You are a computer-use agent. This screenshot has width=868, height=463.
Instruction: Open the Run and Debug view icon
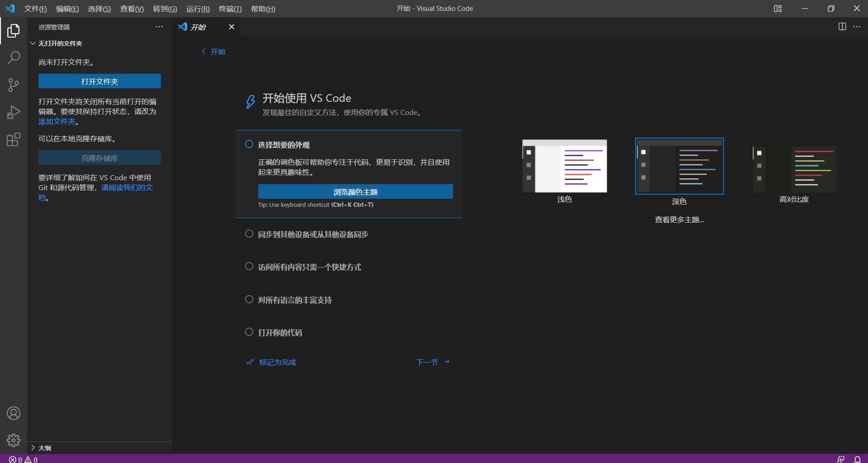tap(14, 112)
